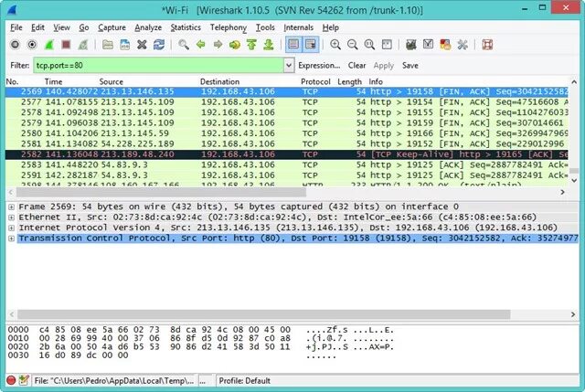585x392 pixels.
Task: Select packet 2591 from 54.83.9.3
Action: [x=286, y=175]
